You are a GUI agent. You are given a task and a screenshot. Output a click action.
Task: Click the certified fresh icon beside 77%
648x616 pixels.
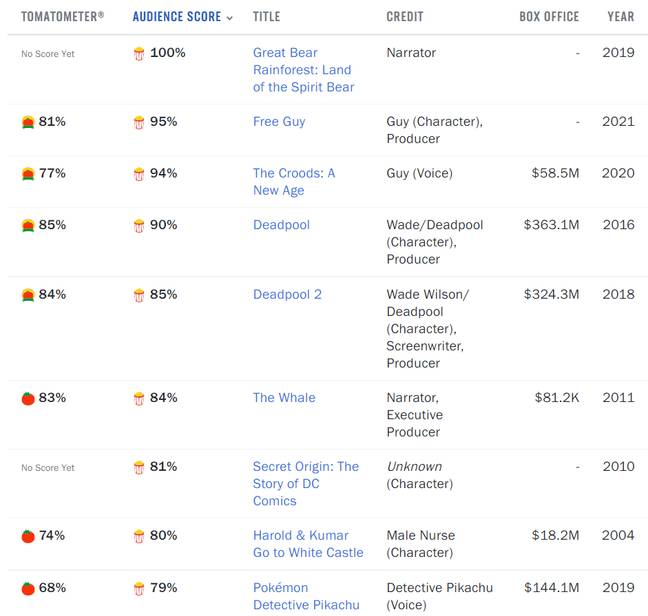click(28, 174)
